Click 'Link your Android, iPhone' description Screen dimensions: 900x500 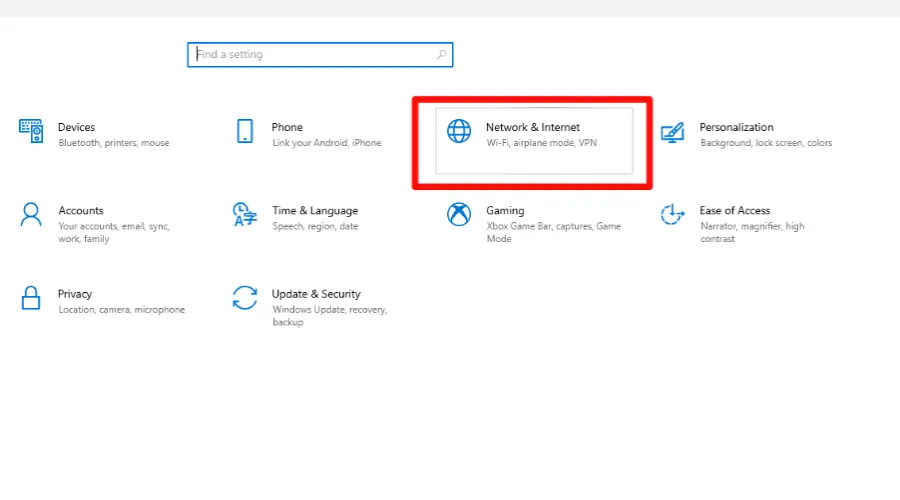pyautogui.click(x=327, y=143)
